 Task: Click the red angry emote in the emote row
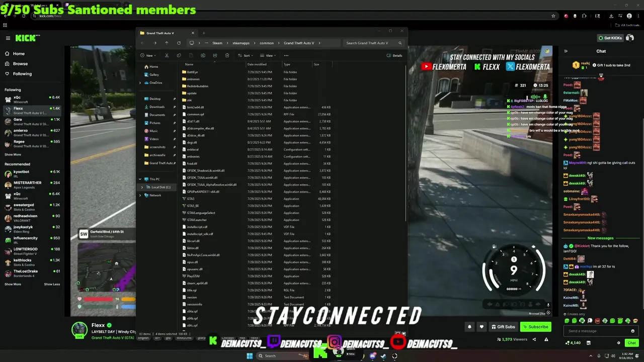597,321
